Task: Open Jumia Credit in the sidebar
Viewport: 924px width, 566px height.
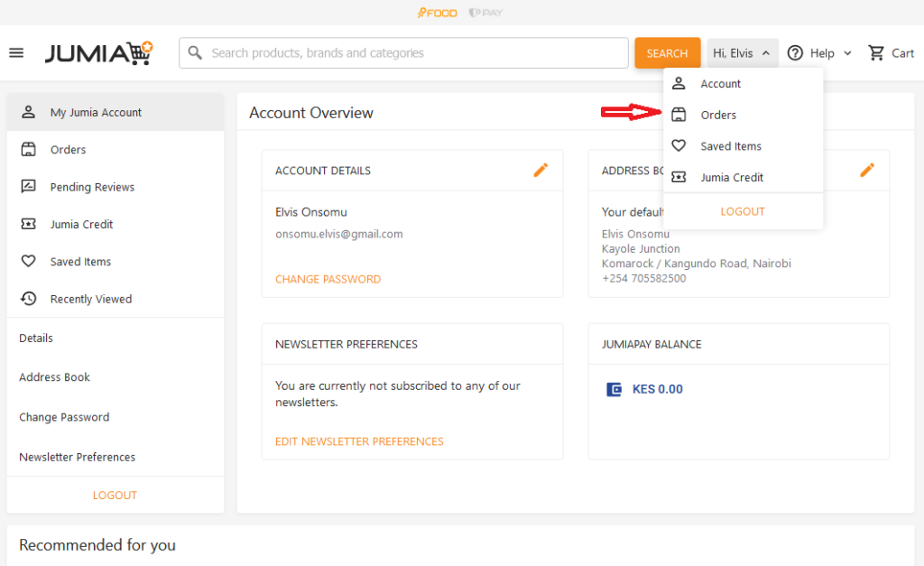Action: click(115, 224)
